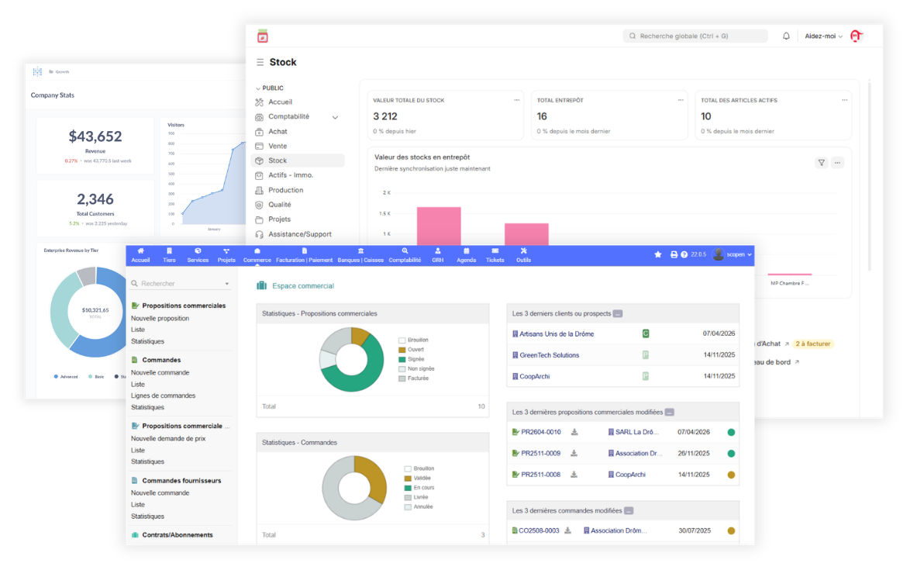The image size is (924, 570).
Task: Click the Nouvelle proposition link
Action: [160, 318]
